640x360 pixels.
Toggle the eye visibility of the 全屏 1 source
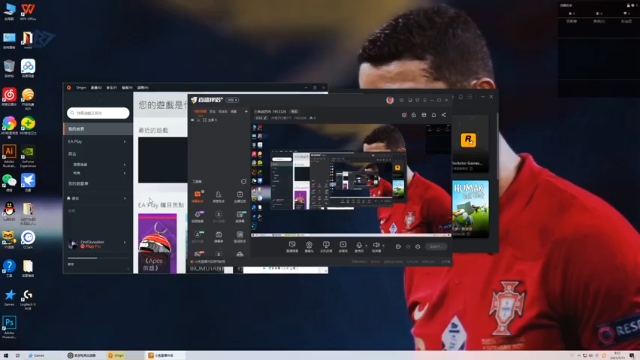click(193, 120)
